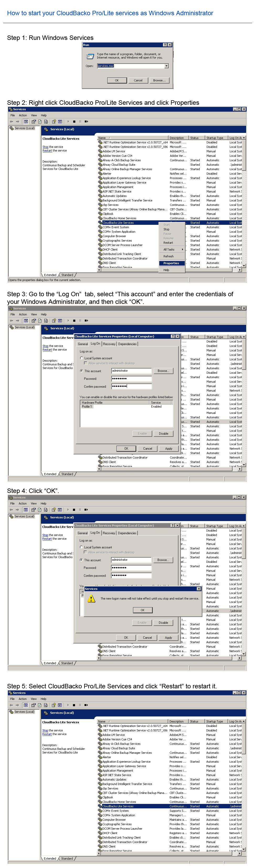Open Properties via Step 2 toolbar icon
254x868 pixels.
point(34,122)
